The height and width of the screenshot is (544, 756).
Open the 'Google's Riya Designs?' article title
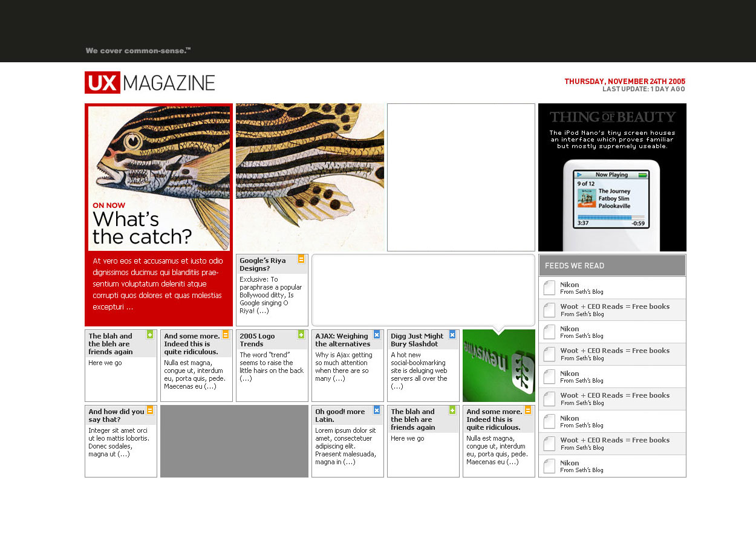(263, 264)
